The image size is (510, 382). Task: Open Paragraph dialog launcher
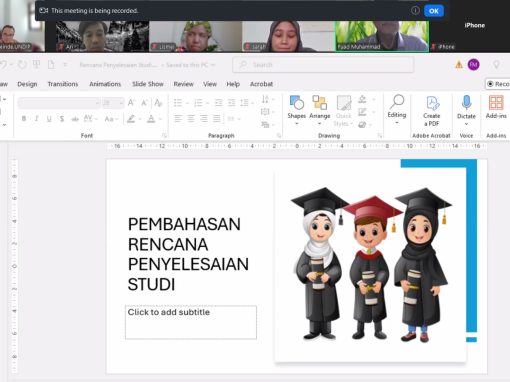[279, 135]
